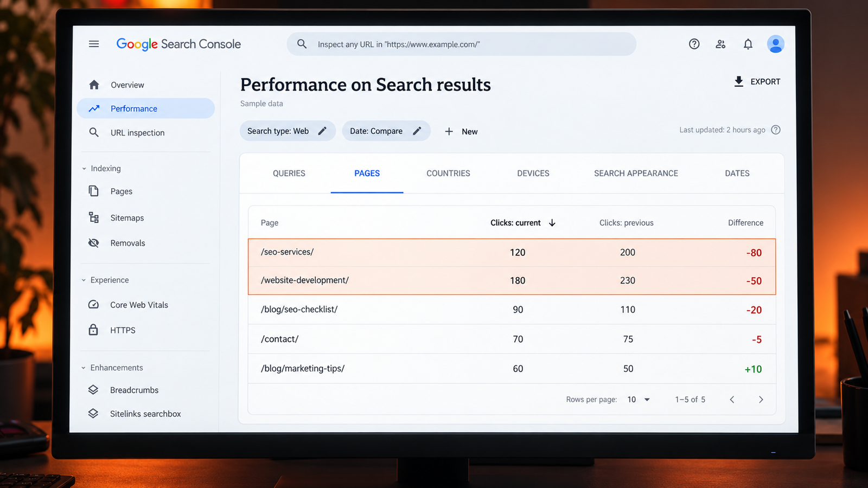Image resolution: width=868 pixels, height=488 pixels.
Task: Open Rows per page dropdown
Action: click(x=639, y=400)
